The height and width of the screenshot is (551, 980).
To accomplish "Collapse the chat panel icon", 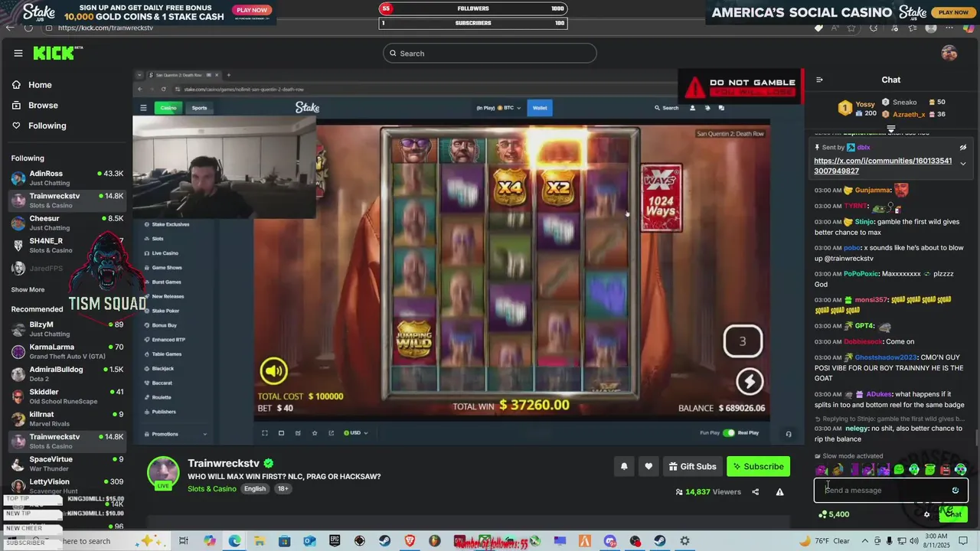I will [x=819, y=80].
